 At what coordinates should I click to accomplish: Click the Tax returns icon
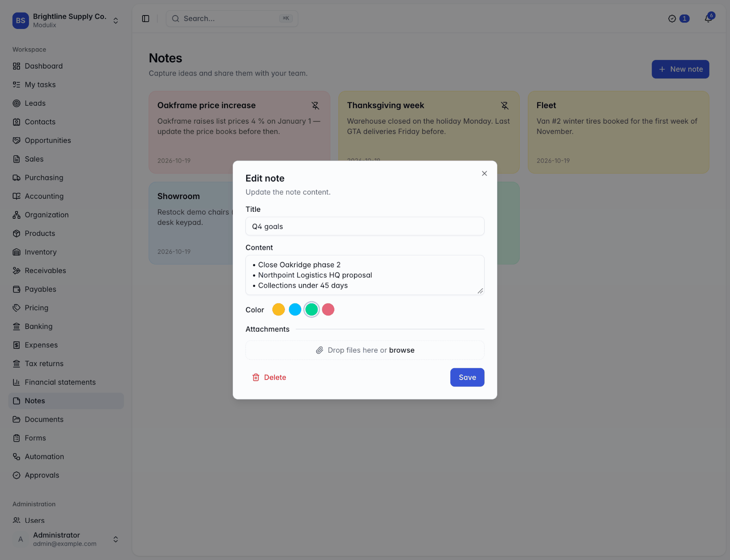pyautogui.click(x=16, y=363)
